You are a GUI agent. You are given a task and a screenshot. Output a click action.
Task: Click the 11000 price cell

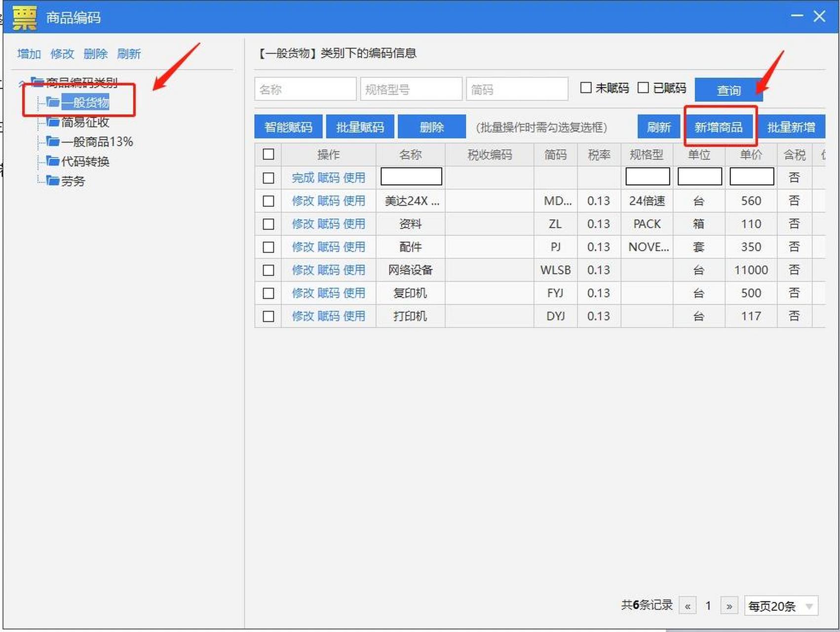tap(751, 270)
